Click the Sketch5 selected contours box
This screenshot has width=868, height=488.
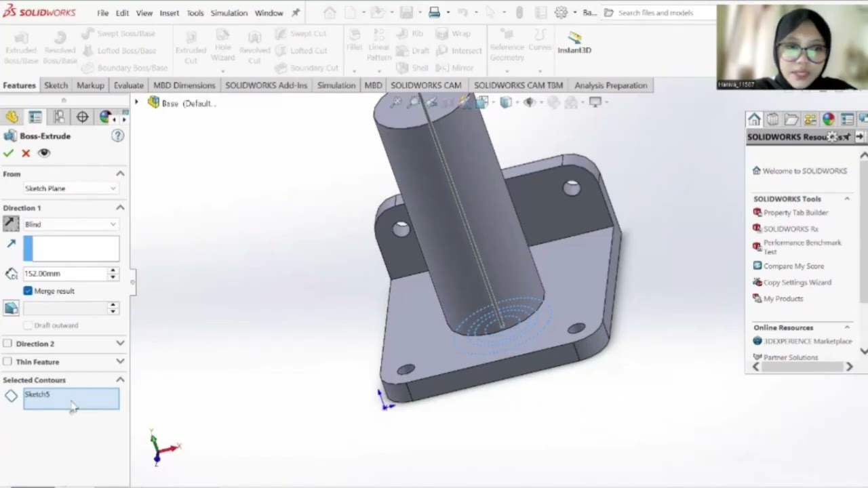(71, 399)
